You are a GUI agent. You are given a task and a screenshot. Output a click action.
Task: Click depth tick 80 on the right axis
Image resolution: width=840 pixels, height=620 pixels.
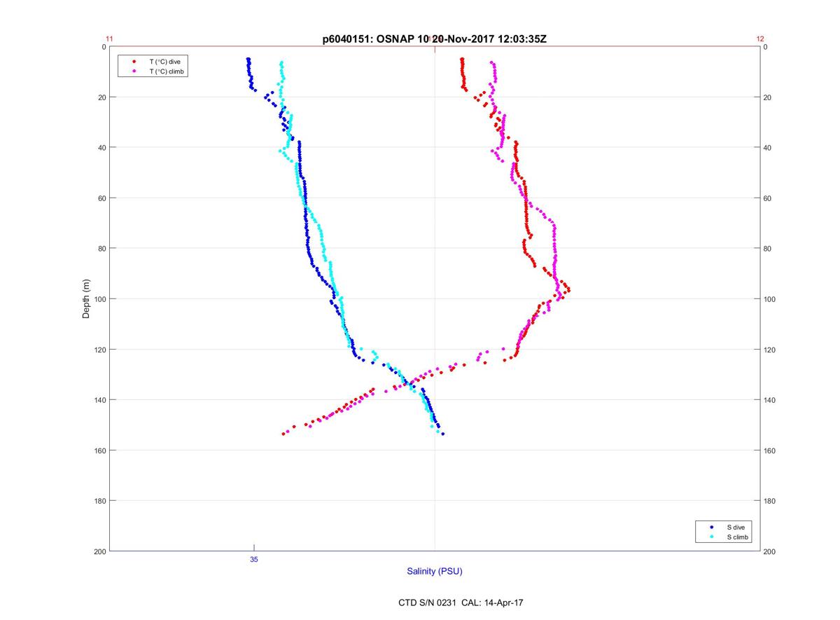tap(767, 249)
